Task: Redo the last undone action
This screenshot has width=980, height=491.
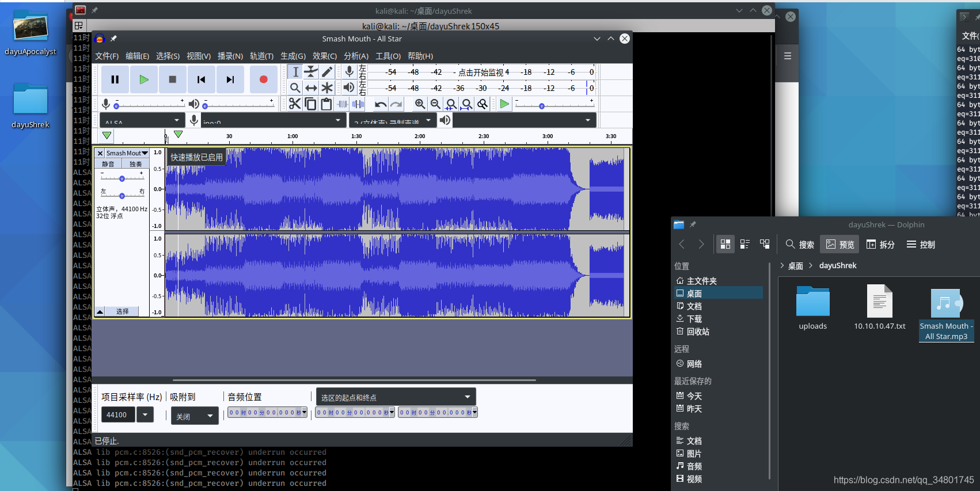Action: pos(396,104)
